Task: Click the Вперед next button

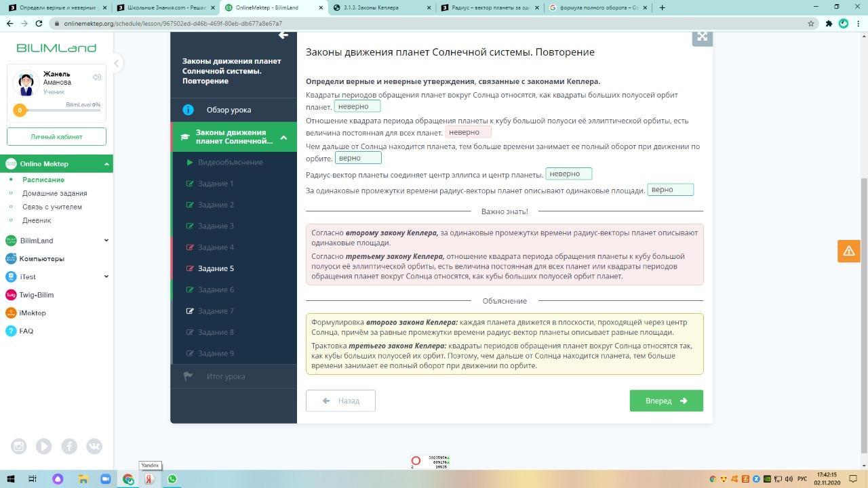Action: (x=666, y=401)
